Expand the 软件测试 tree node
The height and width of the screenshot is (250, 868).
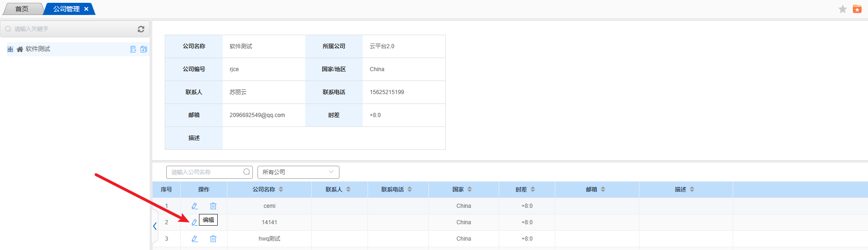point(10,49)
